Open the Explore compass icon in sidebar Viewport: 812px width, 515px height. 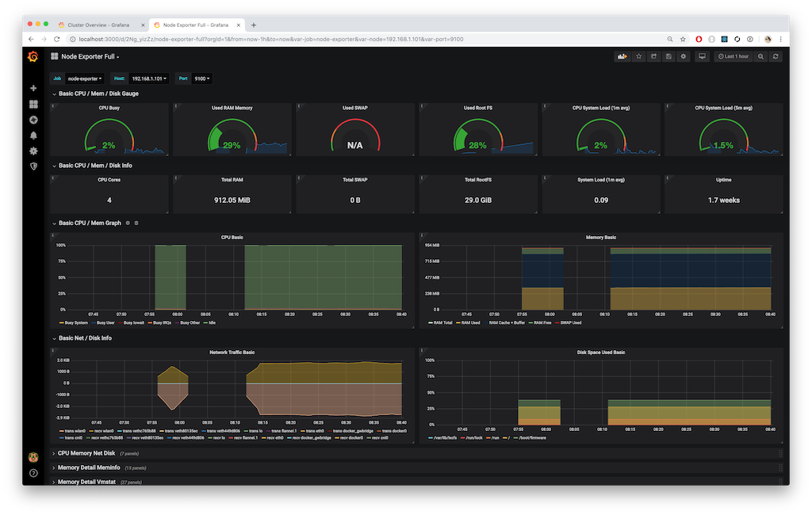click(33, 120)
